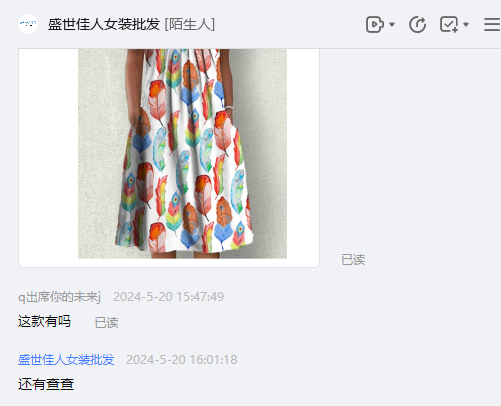Expand the video call options arrow
501x406 pixels.
(x=392, y=24)
